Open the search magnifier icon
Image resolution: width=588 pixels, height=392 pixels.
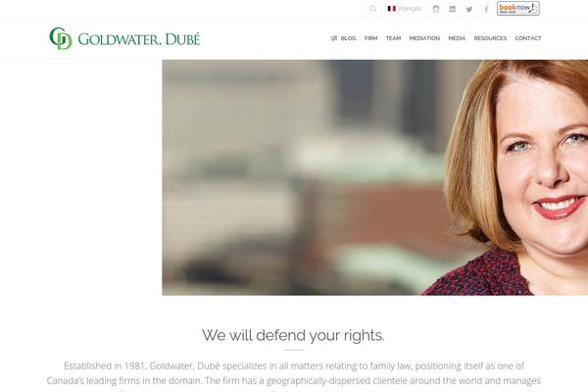[x=372, y=9]
